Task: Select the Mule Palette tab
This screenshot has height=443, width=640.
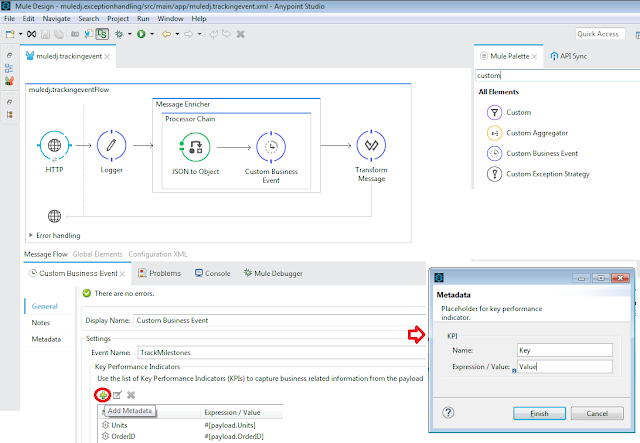Action: pyautogui.click(x=509, y=56)
